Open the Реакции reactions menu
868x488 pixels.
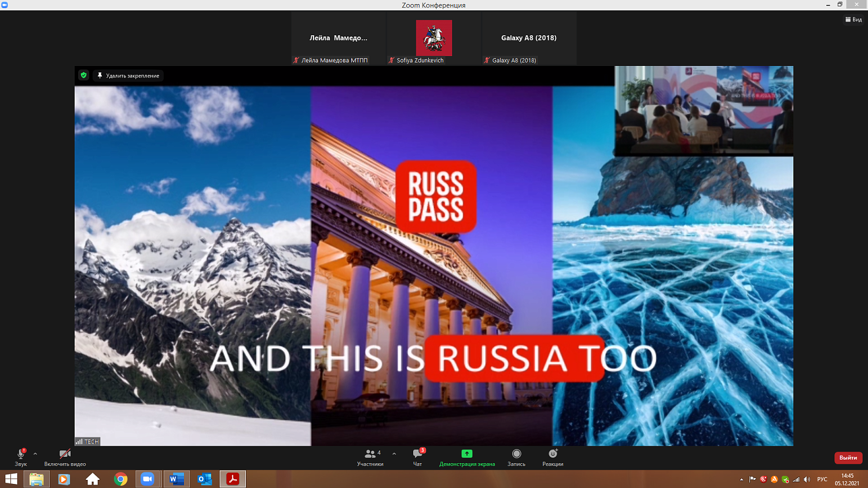point(553,457)
